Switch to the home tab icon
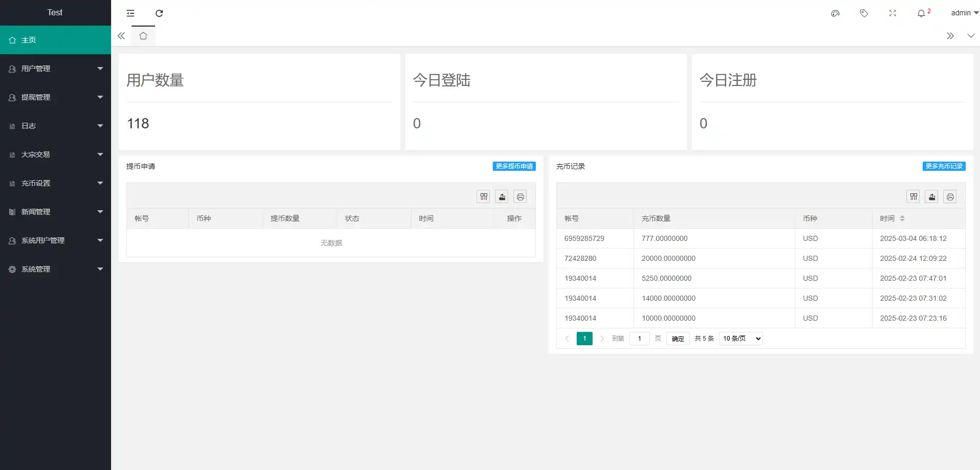The width and height of the screenshot is (980, 470). [143, 36]
